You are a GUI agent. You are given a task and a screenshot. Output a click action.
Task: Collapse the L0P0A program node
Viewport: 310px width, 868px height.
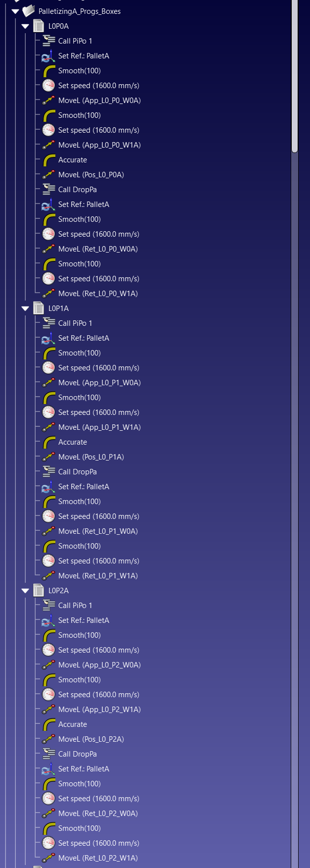pyautogui.click(x=25, y=26)
